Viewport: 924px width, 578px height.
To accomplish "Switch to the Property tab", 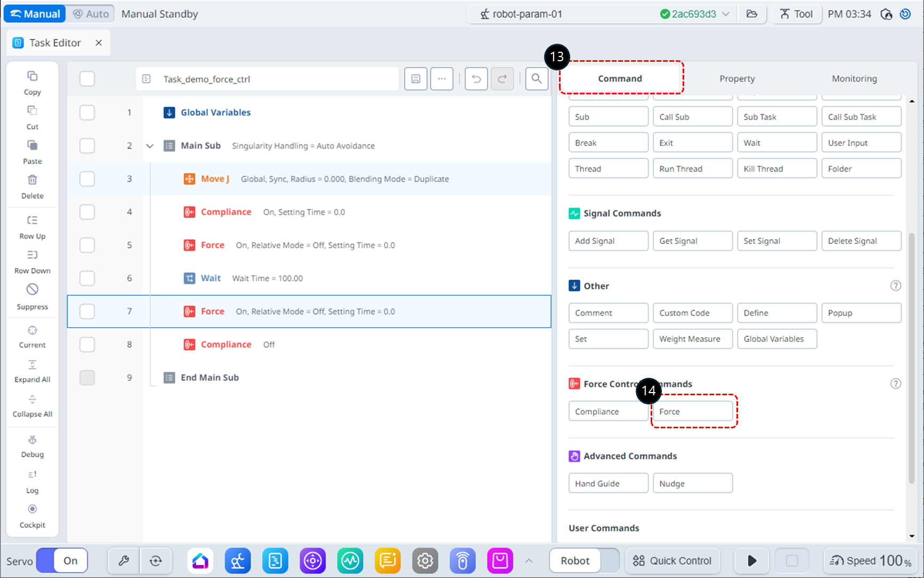I will point(737,79).
